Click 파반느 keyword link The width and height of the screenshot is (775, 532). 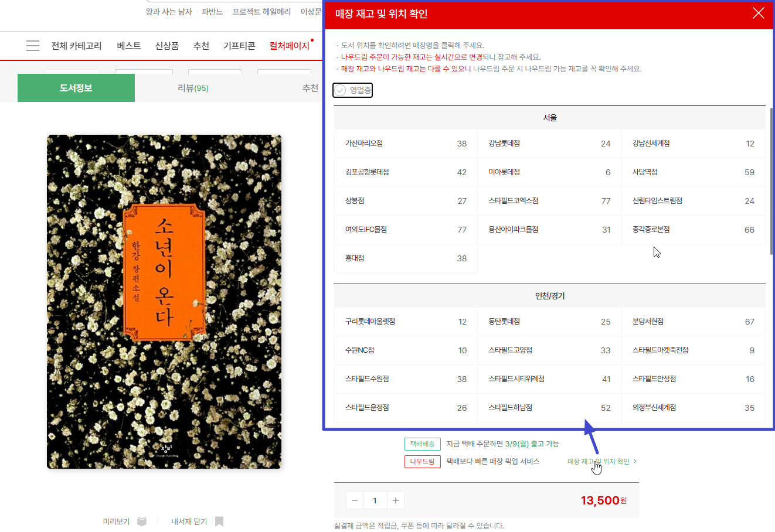[212, 12]
